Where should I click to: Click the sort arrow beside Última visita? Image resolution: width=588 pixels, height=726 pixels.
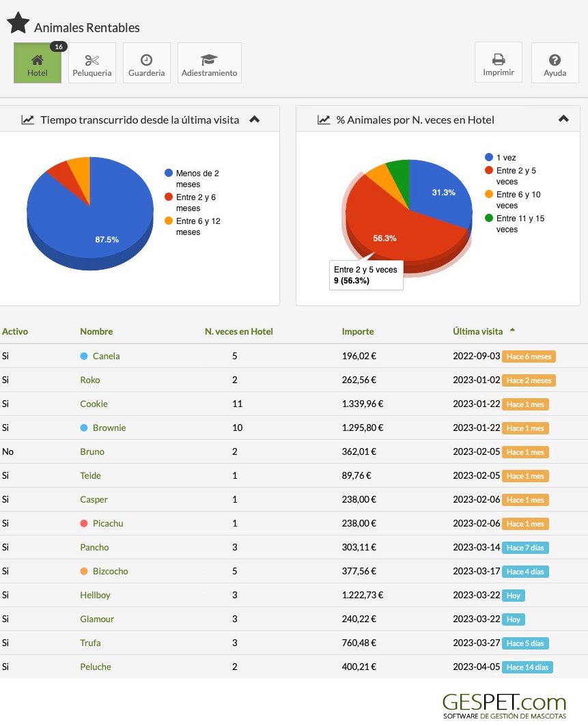pos(512,330)
